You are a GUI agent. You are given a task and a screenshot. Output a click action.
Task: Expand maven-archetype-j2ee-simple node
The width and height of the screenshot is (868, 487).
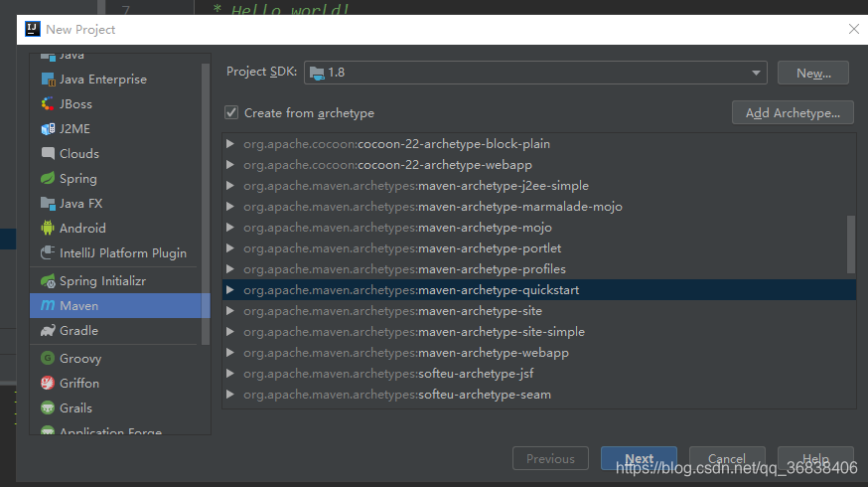[229, 186]
